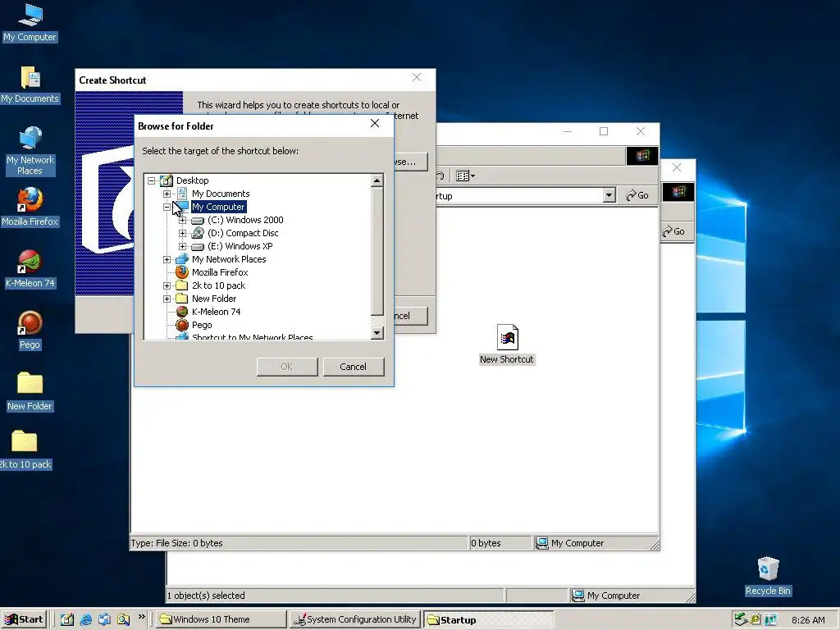Select (E:) Windows XP in tree

click(240, 246)
